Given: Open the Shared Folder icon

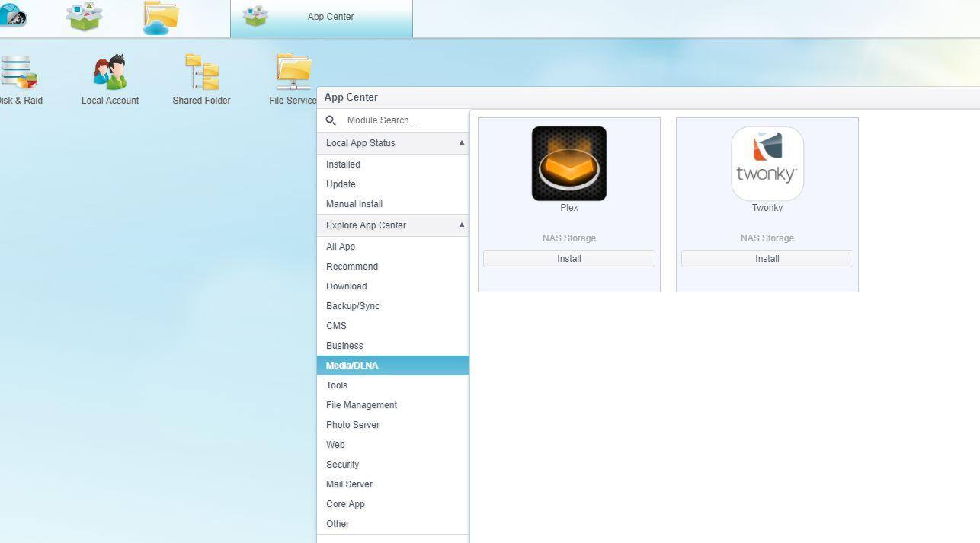Looking at the screenshot, I should (201, 73).
